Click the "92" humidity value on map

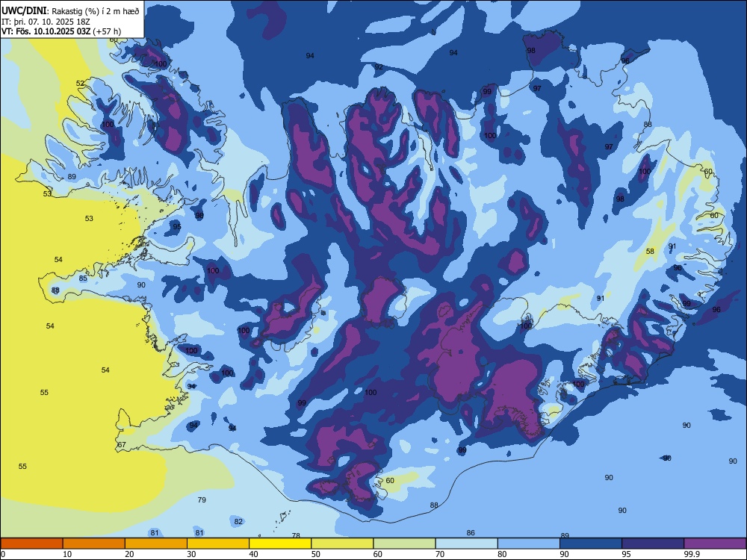coord(378,66)
